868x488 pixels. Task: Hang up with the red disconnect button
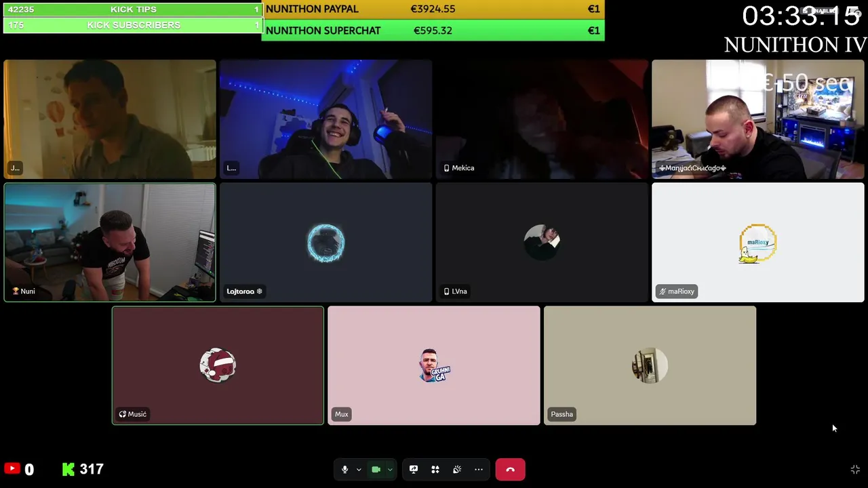pos(511,469)
